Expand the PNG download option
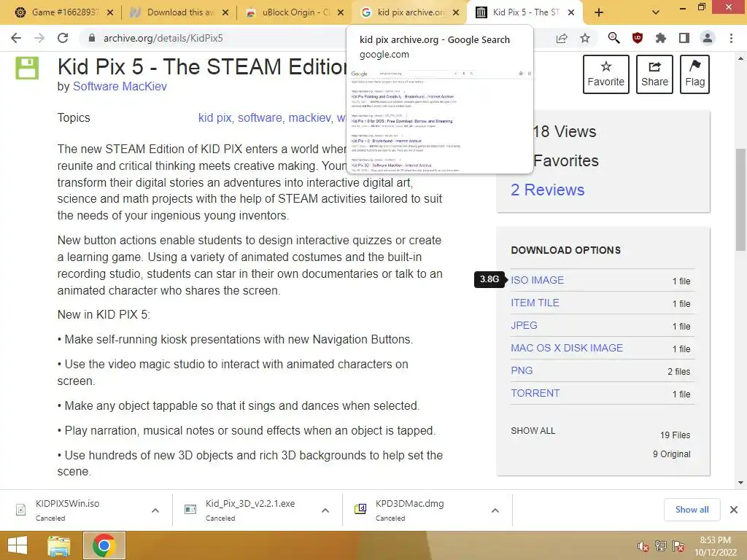The width and height of the screenshot is (747, 560). coord(522,370)
